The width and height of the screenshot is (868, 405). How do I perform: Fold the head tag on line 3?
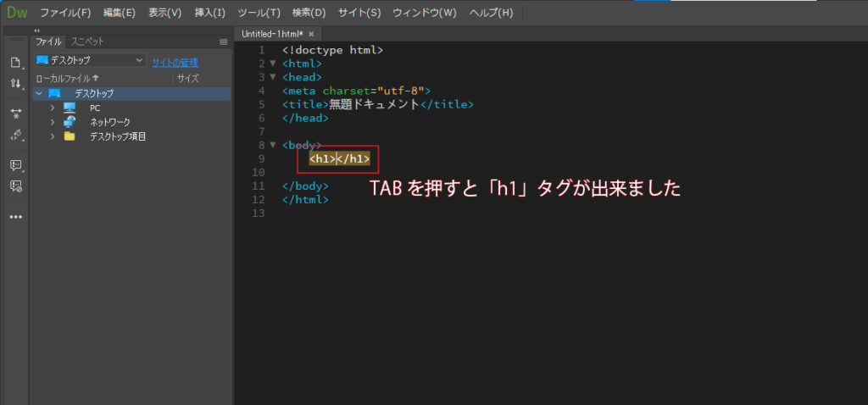click(x=272, y=76)
